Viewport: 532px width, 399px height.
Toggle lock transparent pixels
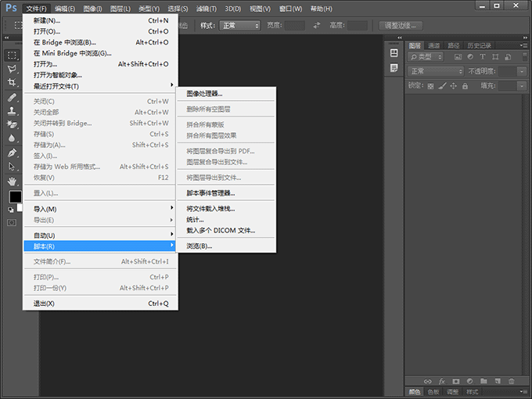430,86
